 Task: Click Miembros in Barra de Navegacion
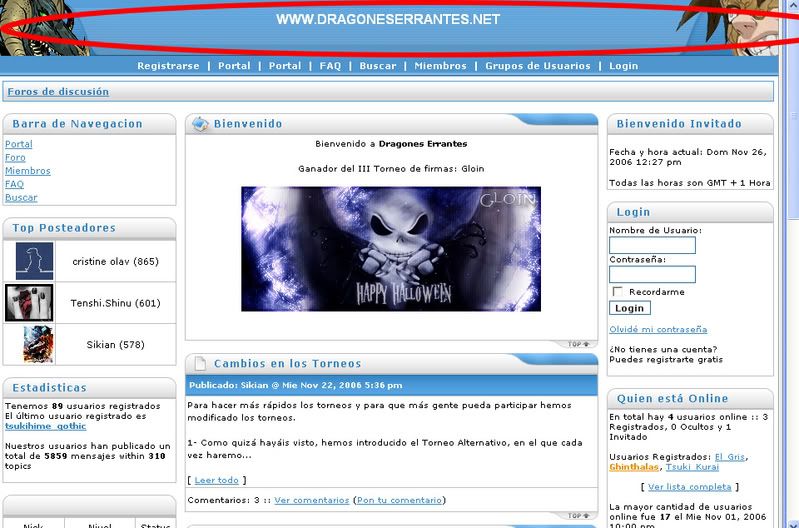(28, 171)
